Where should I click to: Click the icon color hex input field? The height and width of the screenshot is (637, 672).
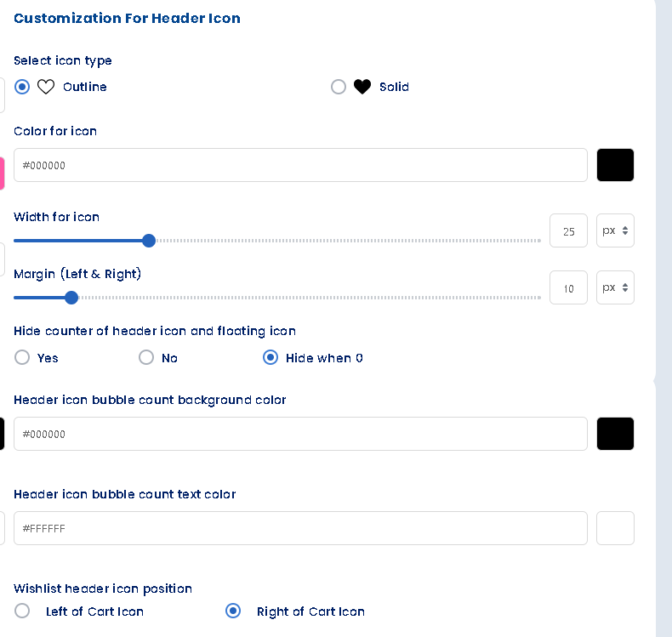tap(300, 165)
